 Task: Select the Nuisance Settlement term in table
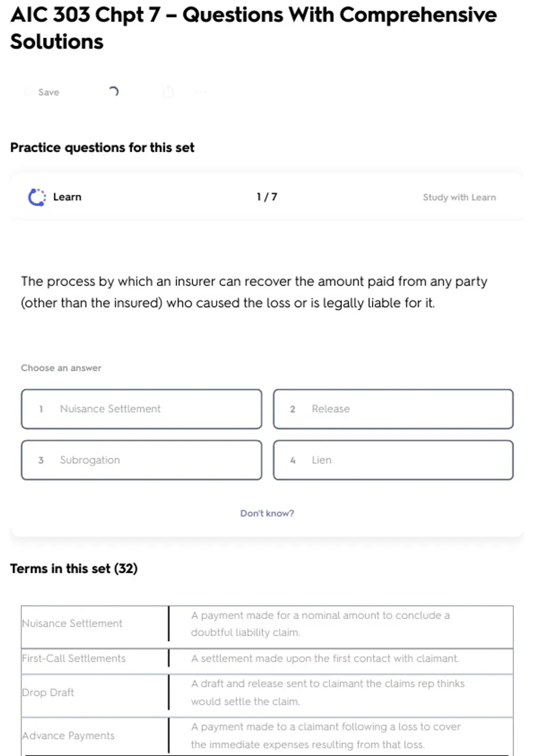point(72,623)
